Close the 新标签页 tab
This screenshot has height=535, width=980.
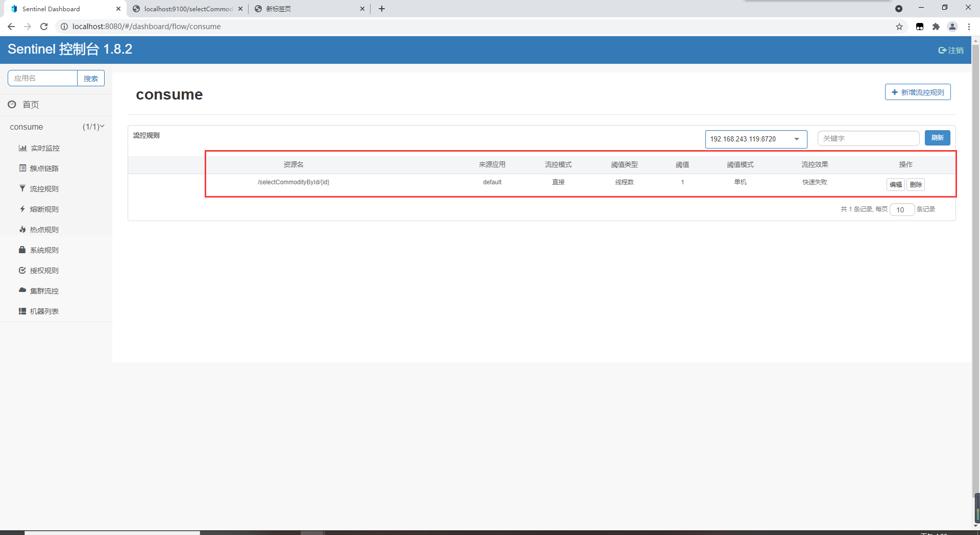coord(362,9)
